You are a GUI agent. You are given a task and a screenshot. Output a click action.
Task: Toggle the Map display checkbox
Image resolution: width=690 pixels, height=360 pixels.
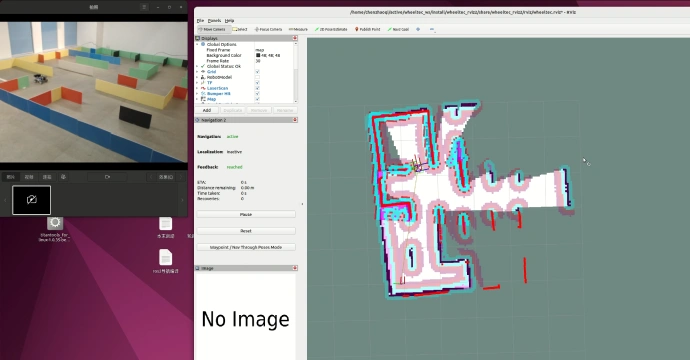(257, 99)
